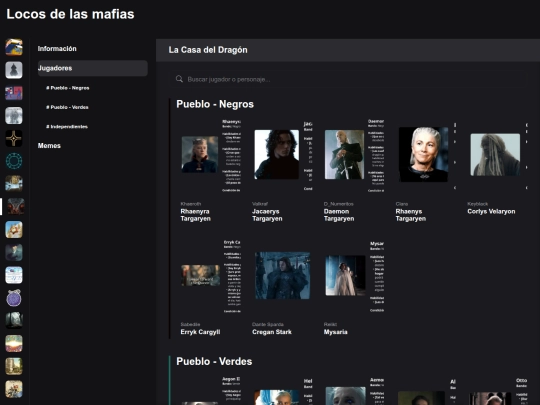Jump to # Pueblo - Verdes
Image resolution: width=540 pixels, height=405 pixels.
pos(68,107)
